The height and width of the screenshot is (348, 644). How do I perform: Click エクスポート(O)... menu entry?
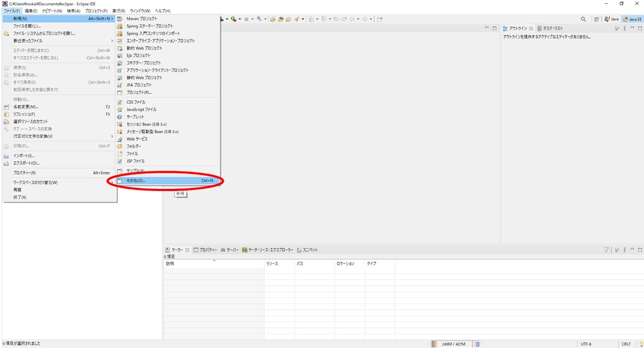point(59,163)
